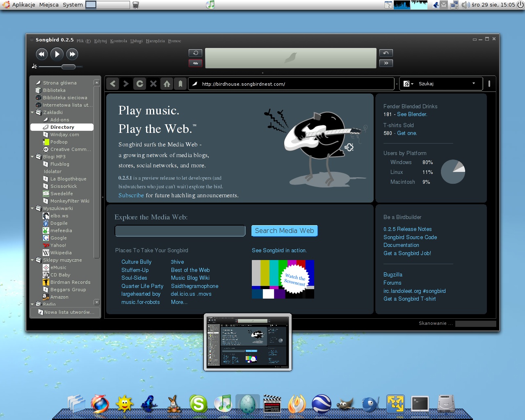Screen dimensions: 525x420
Task: Open the Pomoc menu
Action: 175,41
